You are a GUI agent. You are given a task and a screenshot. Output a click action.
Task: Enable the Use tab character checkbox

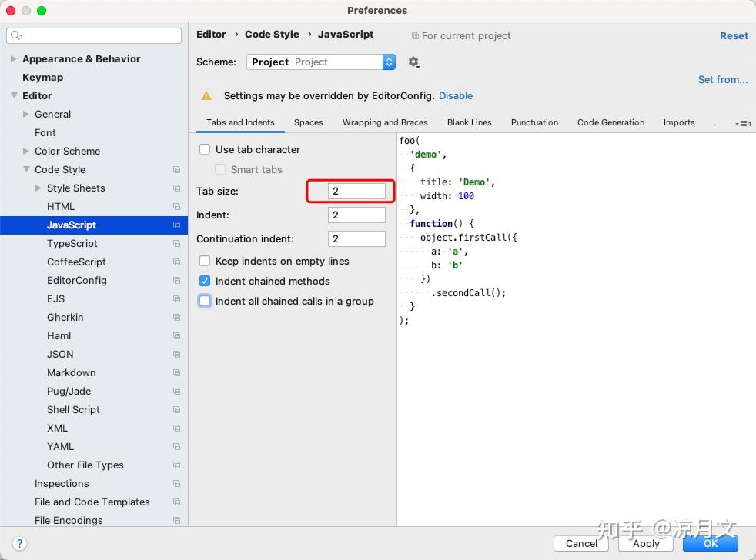click(x=205, y=149)
